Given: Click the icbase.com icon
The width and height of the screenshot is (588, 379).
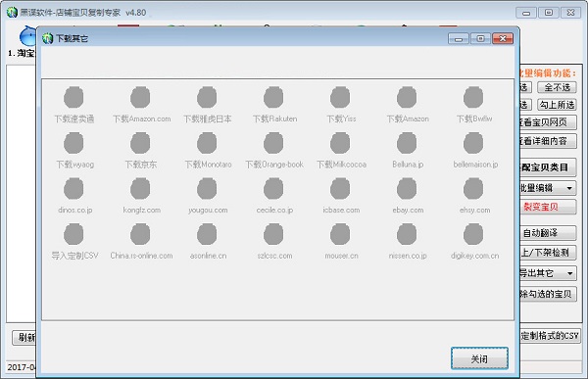Looking at the screenshot, I should (340, 189).
